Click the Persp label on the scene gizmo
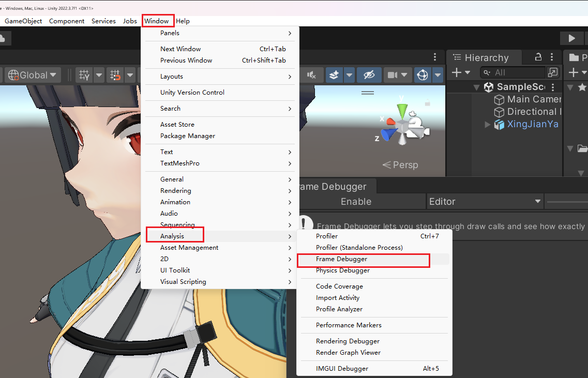Image resolution: width=588 pixels, height=378 pixels. point(400,165)
